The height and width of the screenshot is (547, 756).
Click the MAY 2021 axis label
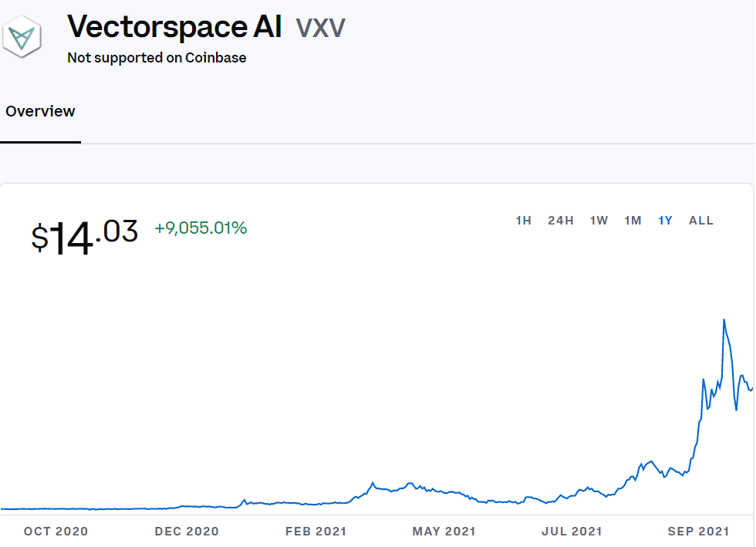click(444, 531)
